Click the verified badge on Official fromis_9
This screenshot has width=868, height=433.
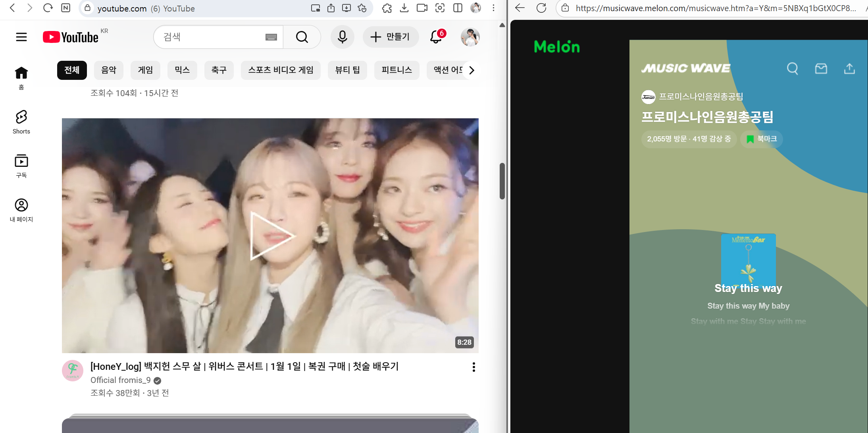[x=158, y=380]
